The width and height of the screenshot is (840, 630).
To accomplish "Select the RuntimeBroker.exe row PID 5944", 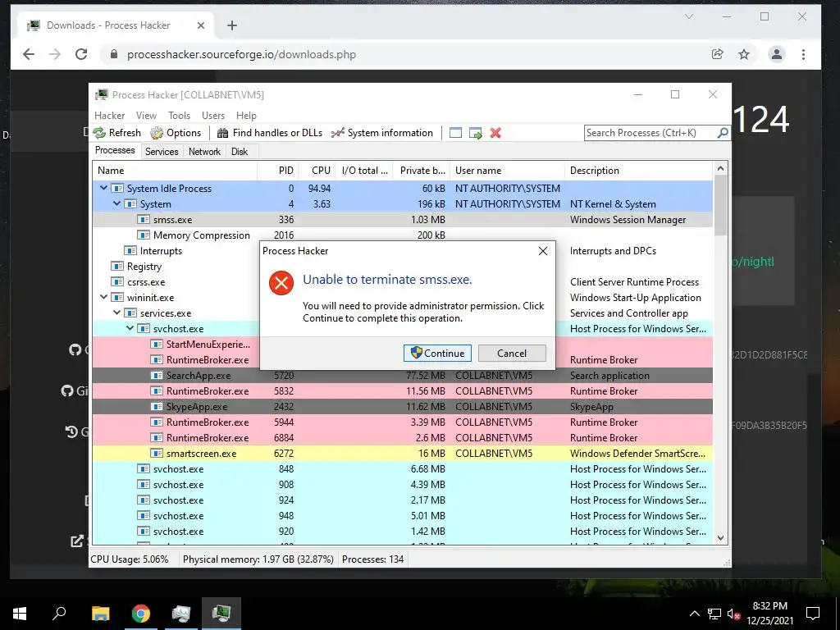I will (403, 422).
